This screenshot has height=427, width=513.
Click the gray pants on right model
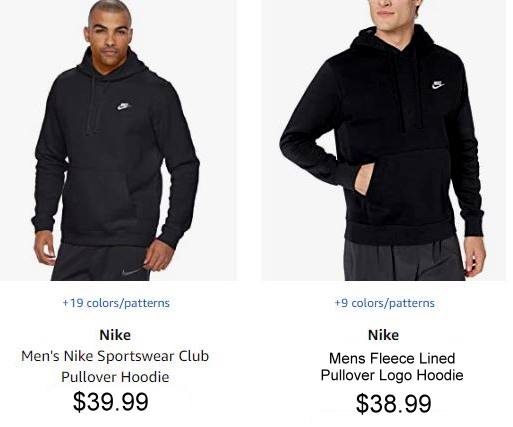click(404, 258)
